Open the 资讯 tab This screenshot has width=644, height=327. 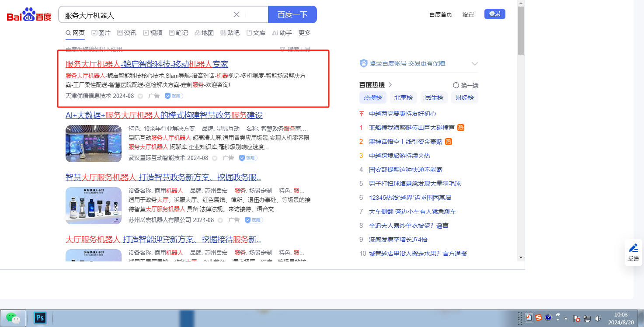point(127,33)
